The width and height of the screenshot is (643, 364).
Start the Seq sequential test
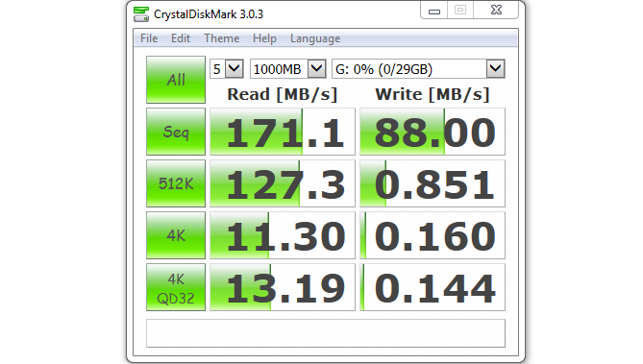[x=176, y=132]
